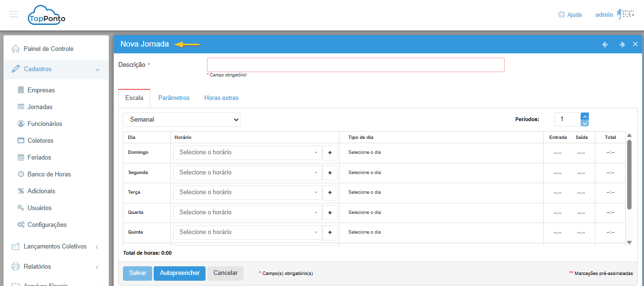Click the Autopreencher button
The width and height of the screenshot is (644, 286).
180,273
